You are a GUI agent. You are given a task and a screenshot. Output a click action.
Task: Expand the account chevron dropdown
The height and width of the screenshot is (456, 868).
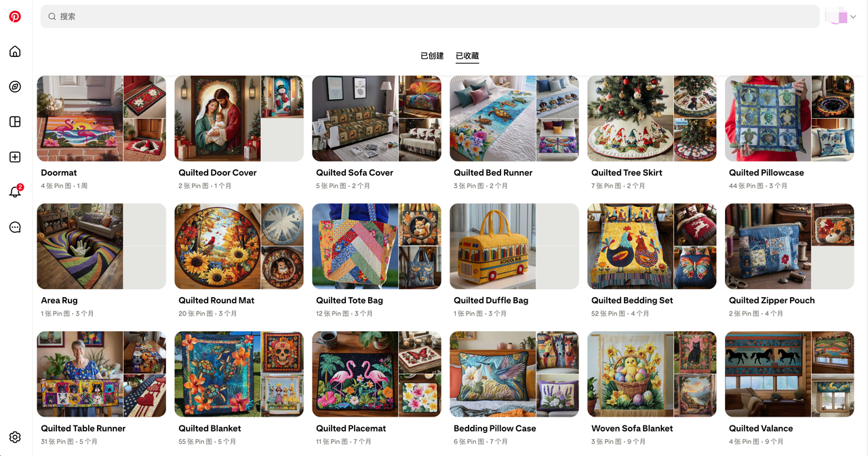click(x=853, y=17)
